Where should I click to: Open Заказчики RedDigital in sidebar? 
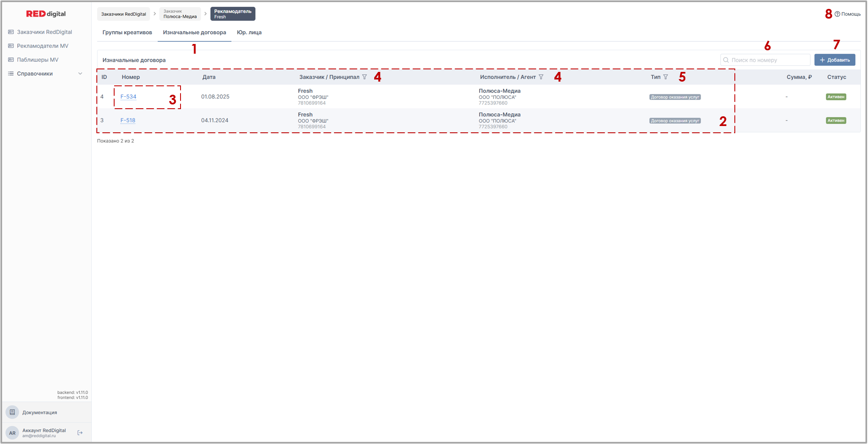(44, 32)
